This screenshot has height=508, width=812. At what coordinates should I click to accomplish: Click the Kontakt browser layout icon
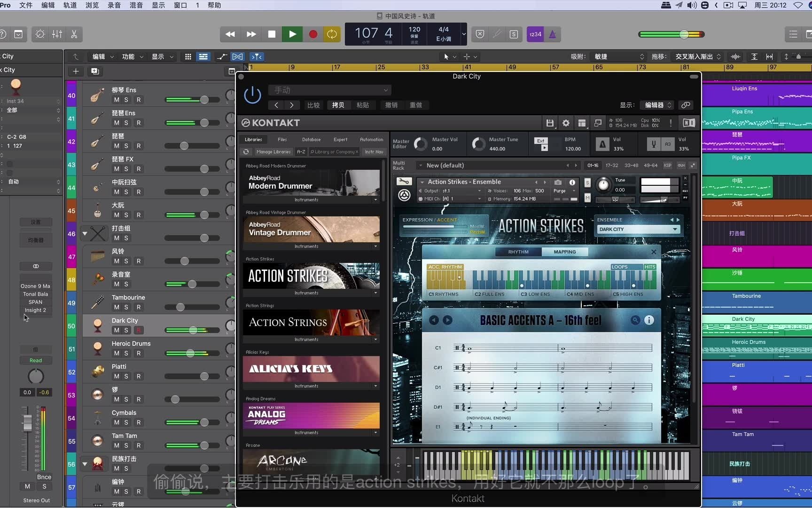[x=582, y=123]
